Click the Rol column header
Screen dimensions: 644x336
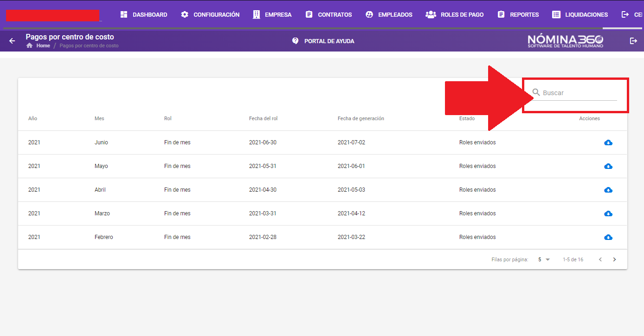pos(168,118)
